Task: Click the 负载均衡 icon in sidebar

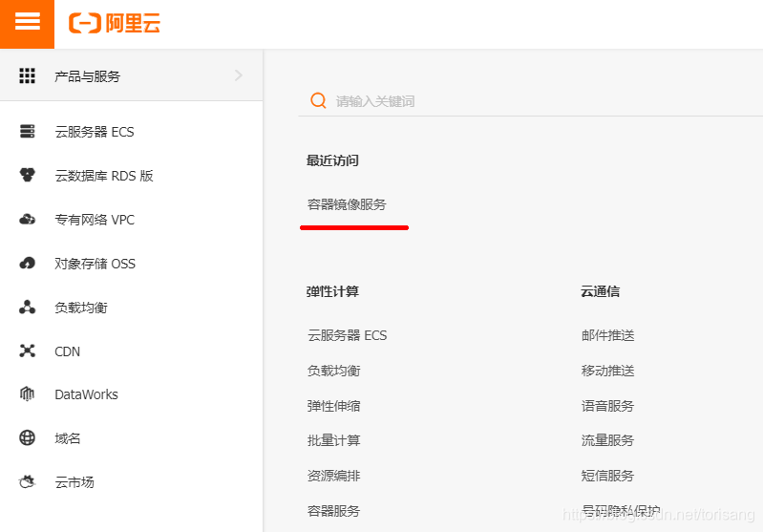Action: [28, 308]
